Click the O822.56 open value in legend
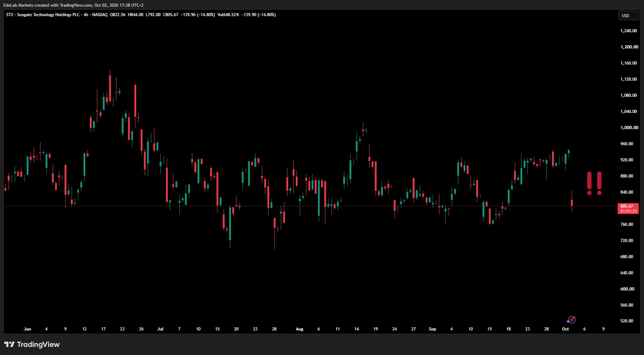Screen dimensions: 644x355 (x=118, y=15)
